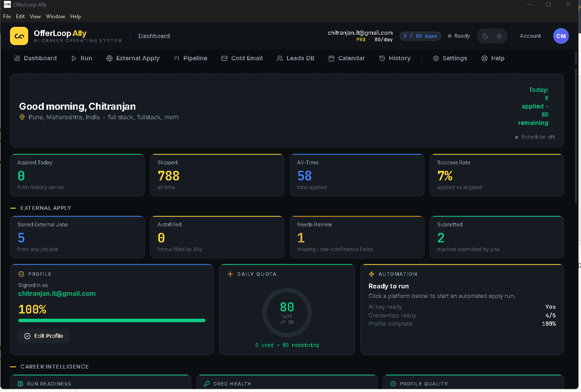This screenshot has height=392, width=581.
Task: Click the Edit Profile button
Action: [43, 336]
